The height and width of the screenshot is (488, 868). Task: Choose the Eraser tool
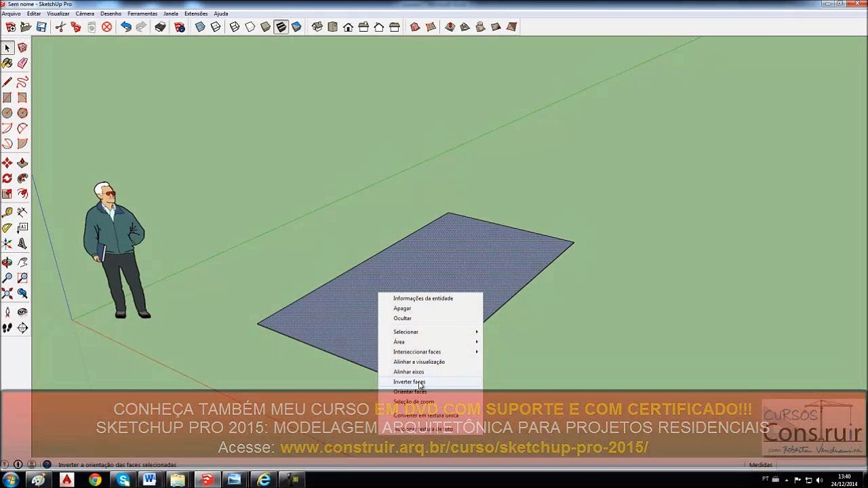(22, 64)
